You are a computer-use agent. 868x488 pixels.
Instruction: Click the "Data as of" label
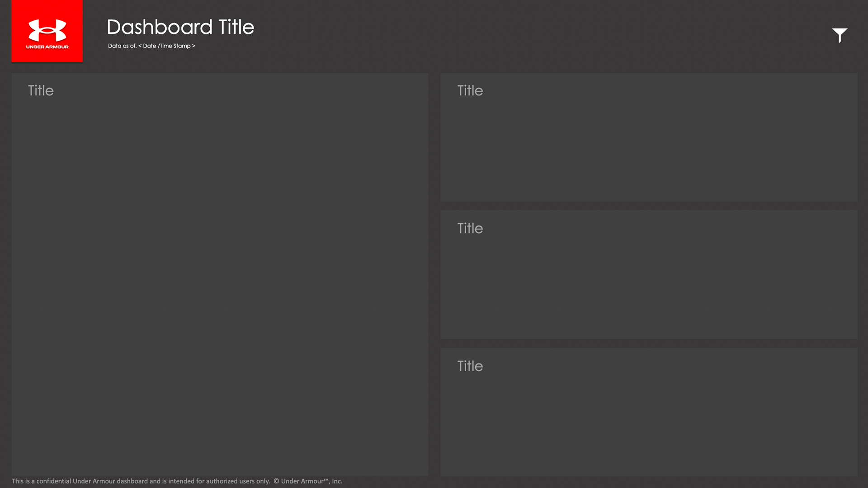coord(122,46)
